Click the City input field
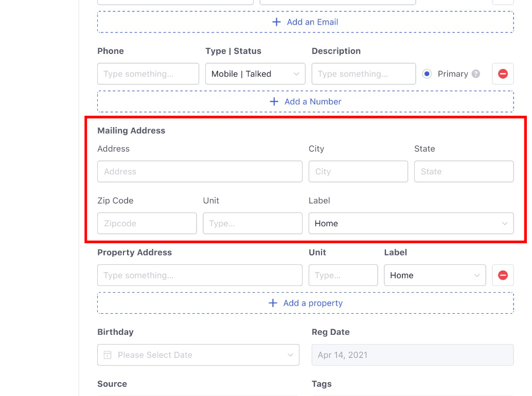Viewport: 532px width, 396px height. pos(358,172)
